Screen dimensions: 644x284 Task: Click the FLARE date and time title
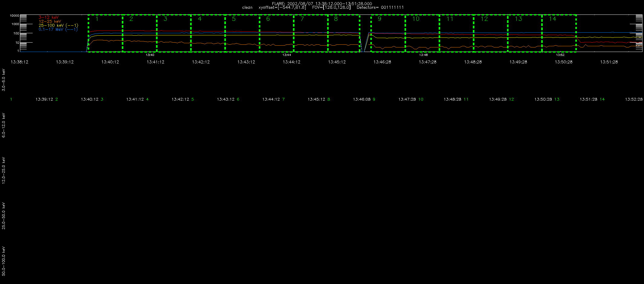click(x=322, y=4)
